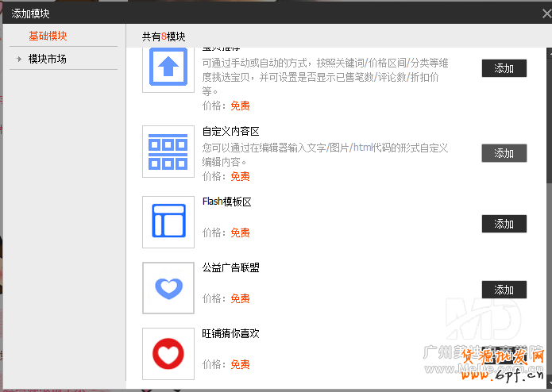Viewport: 552px width, 392px height.
Task: Click the Flash模板区 module title
Action: click(x=226, y=202)
